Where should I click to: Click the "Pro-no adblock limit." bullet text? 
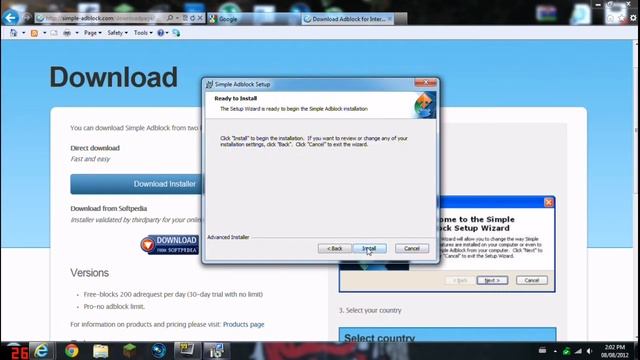click(x=114, y=307)
